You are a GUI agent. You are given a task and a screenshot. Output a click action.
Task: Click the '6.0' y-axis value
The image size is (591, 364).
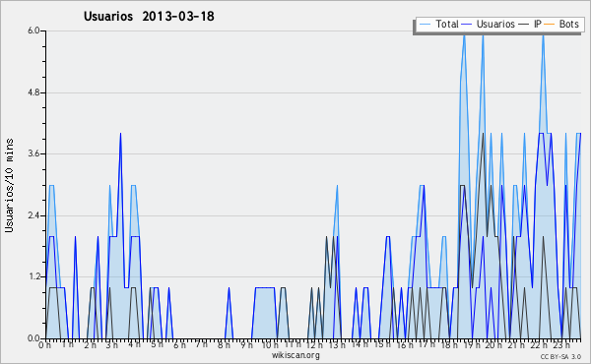33,30
